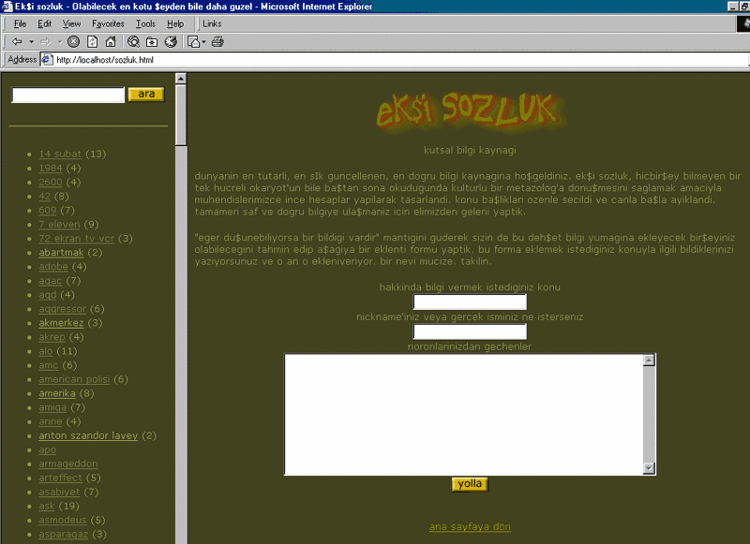The image size is (750, 544).
Task: Click the Back navigation arrow
Action: coord(17,42)
